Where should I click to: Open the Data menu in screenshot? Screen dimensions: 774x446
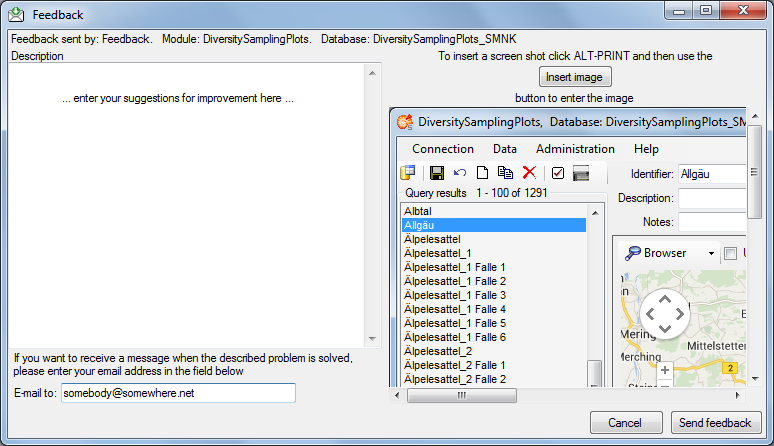point(504,149)
